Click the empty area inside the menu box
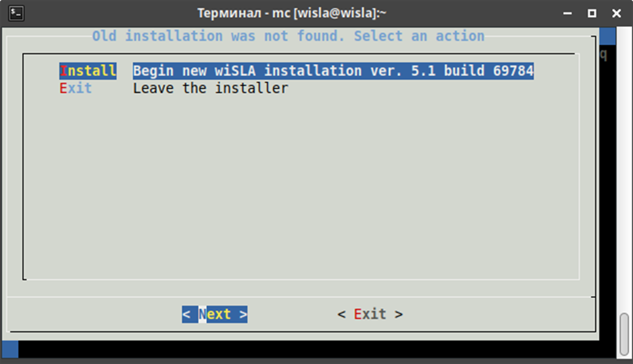Screen dimensions: 633x364 (x=300, y=186)
